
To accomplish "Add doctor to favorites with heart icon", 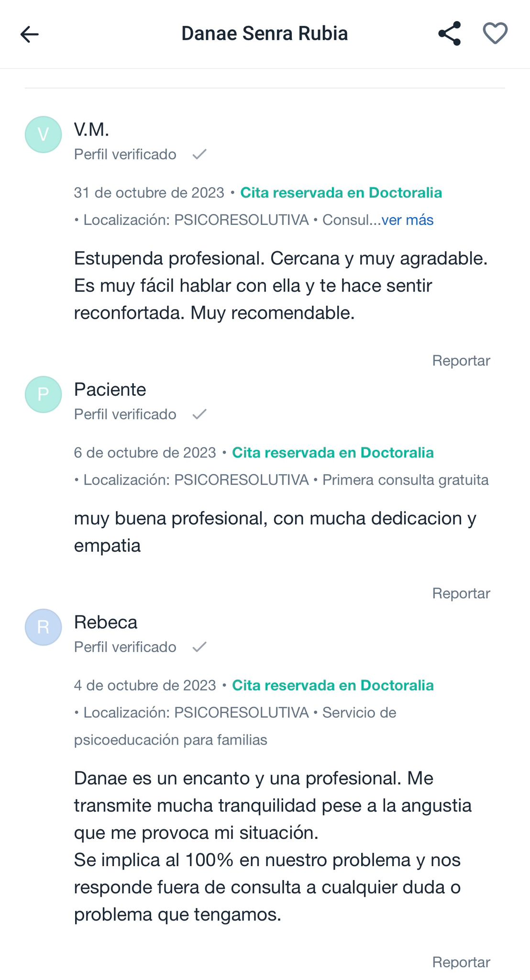I will (495, 33).
